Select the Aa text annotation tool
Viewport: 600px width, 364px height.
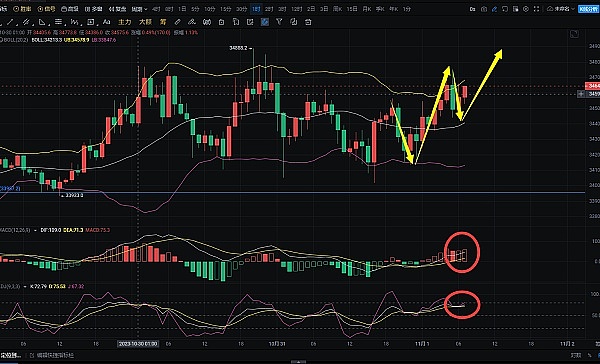(107, 22)
